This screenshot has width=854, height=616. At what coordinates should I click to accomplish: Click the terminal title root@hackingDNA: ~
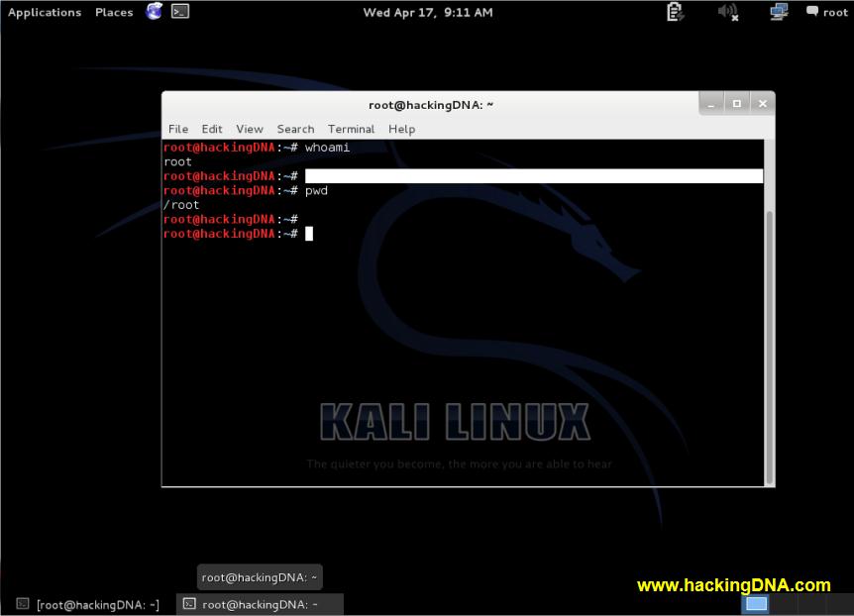coord(431,105)
